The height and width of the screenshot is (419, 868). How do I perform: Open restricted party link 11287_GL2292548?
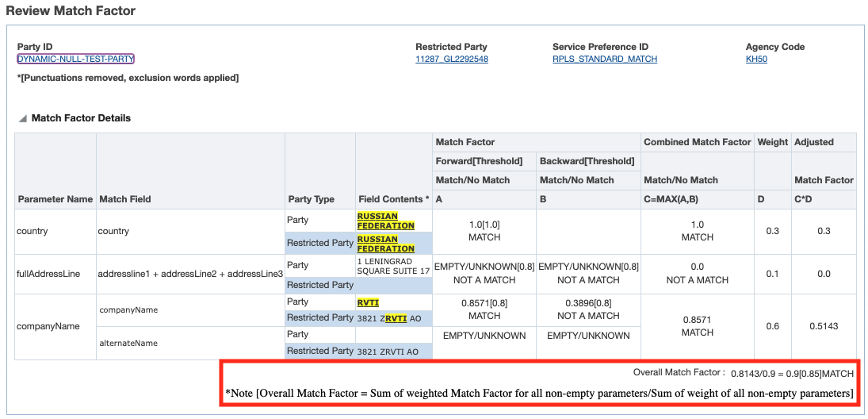[451, 59]
